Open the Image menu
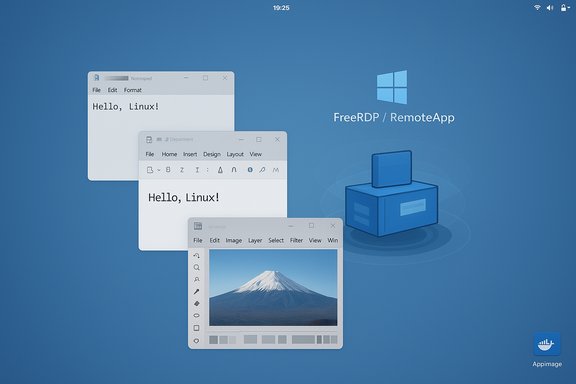576x384 pixels. [x=234, y=240]
